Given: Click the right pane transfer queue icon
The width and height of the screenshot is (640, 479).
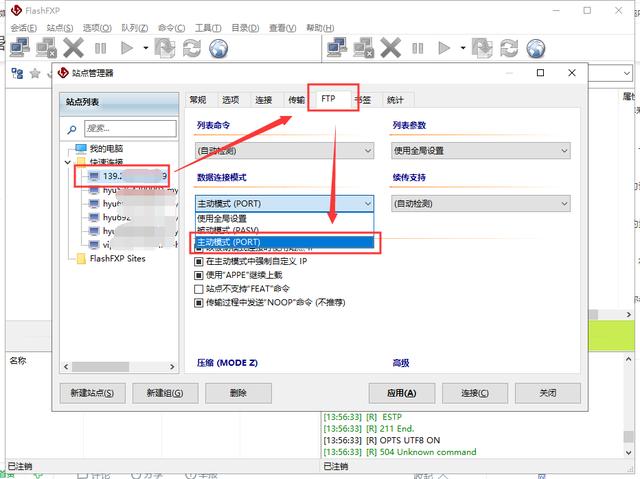Looking at the screenshot, I should 482,48.
